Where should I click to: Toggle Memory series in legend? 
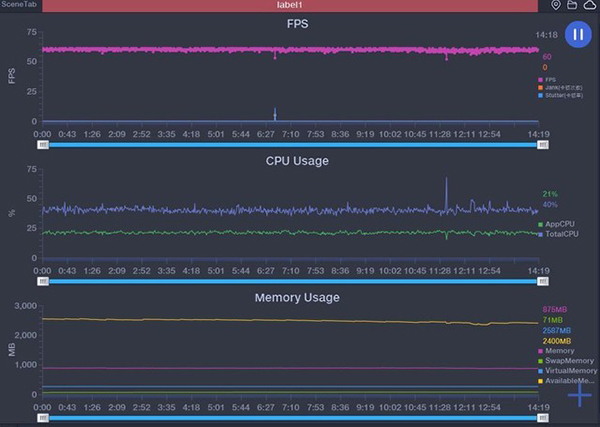pos(560,351)
